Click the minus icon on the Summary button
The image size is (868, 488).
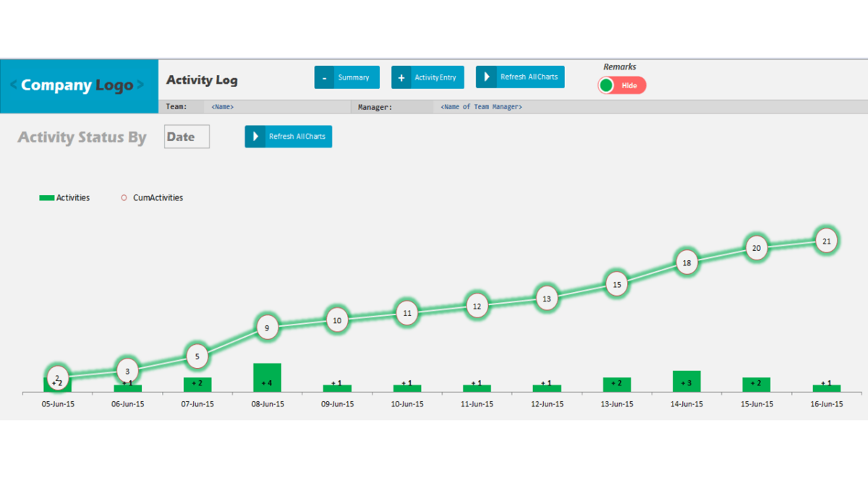tap(324, 77)
